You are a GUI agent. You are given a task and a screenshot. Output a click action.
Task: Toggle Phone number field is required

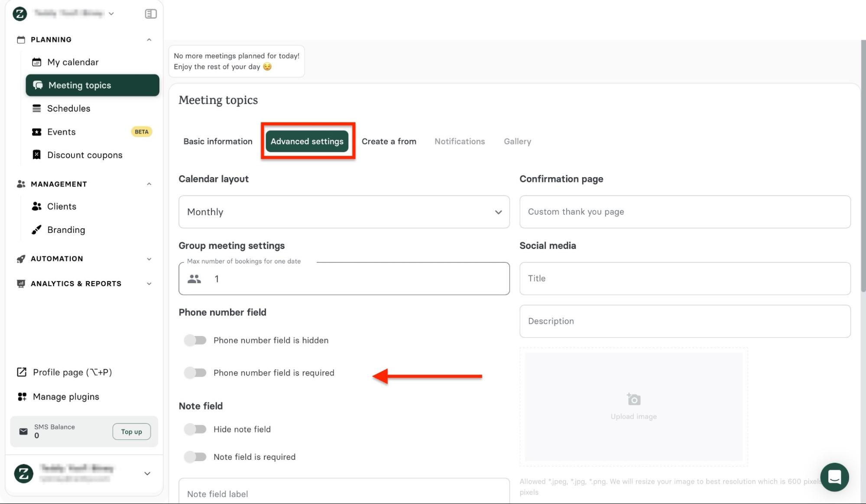(195, 373)
